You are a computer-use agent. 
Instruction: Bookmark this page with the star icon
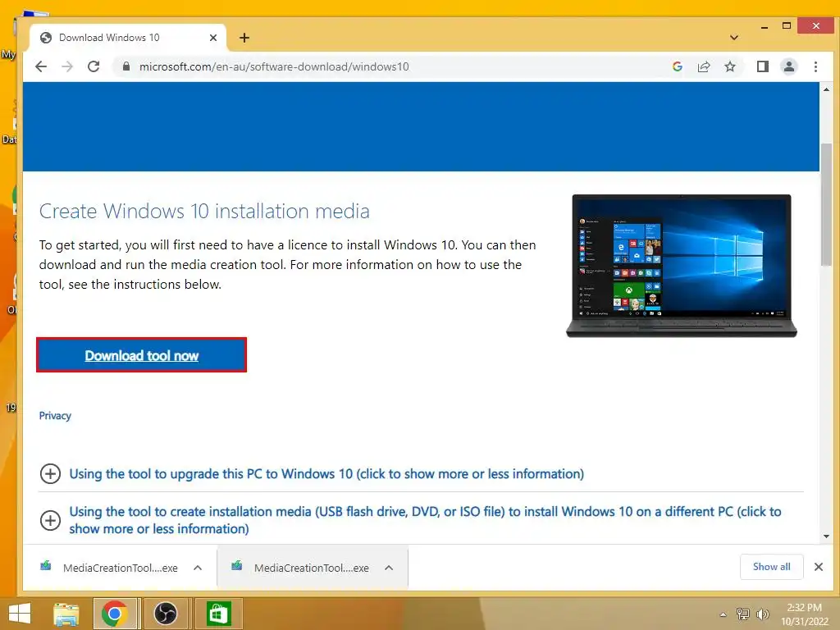[x=729, y=66]
